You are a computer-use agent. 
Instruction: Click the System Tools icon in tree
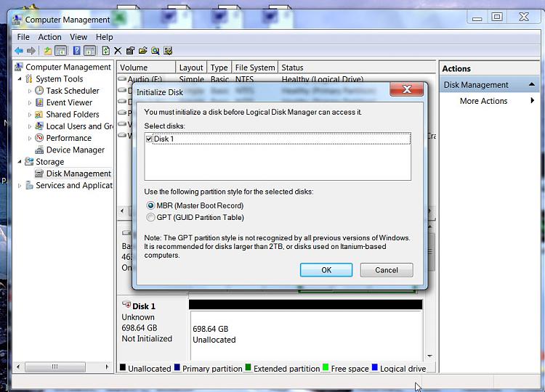29,79
